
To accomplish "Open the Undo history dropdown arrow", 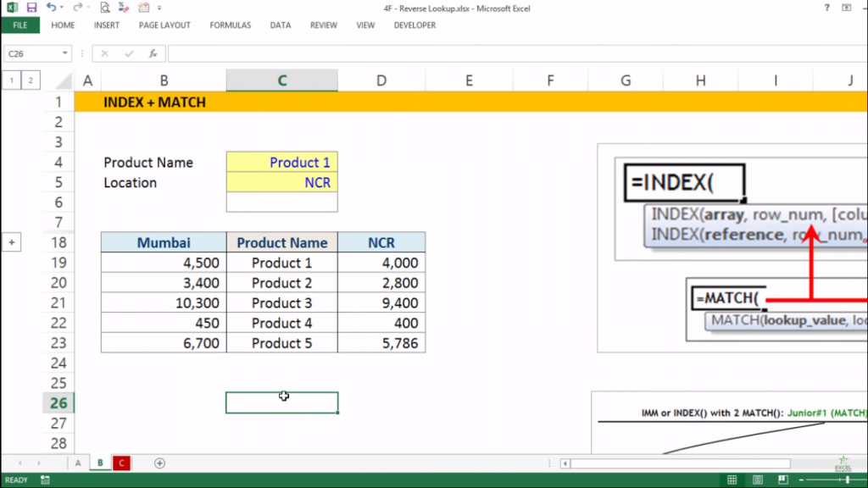I will [x=62, y=7].
